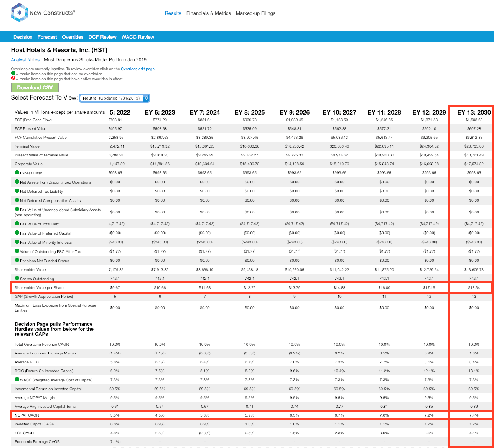494x448 pixels.
Task: Click FCF Cumulative Present Value $6,812.83
Action: pyautogui.click(x=474, y=137)
